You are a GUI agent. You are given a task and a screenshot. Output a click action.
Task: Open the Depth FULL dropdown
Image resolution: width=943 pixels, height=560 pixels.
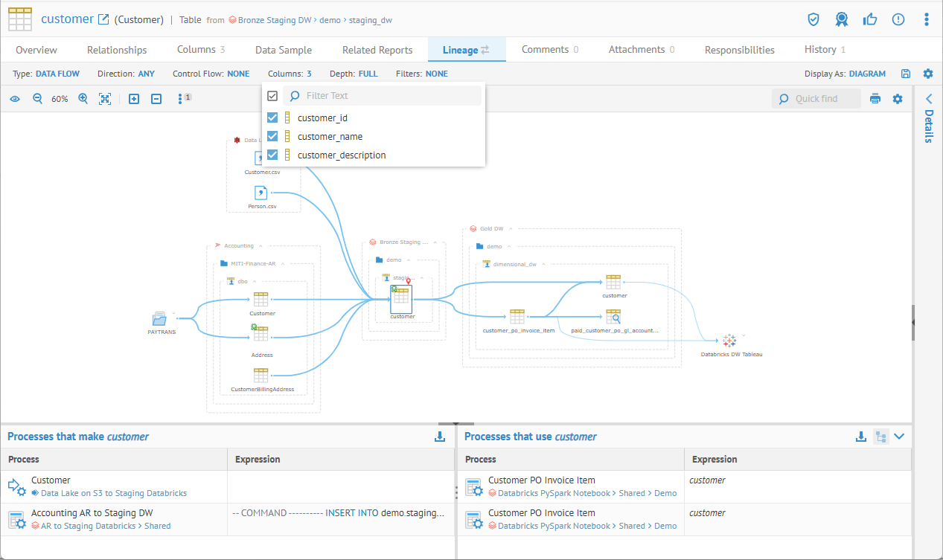tap(368, 74)
